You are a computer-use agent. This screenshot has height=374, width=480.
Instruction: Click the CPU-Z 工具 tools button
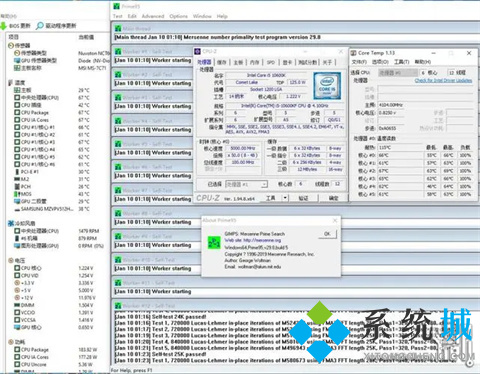click(270, 198)
